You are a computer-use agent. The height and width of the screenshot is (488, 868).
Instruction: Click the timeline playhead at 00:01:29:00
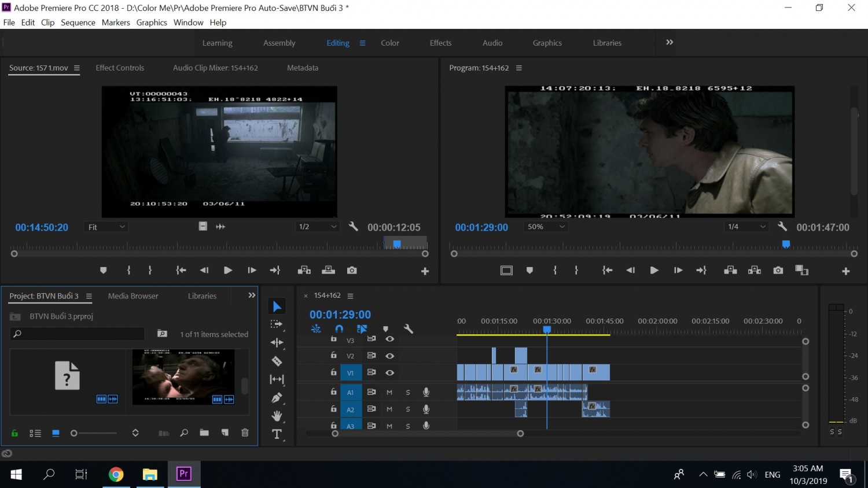tap(547, 330)
